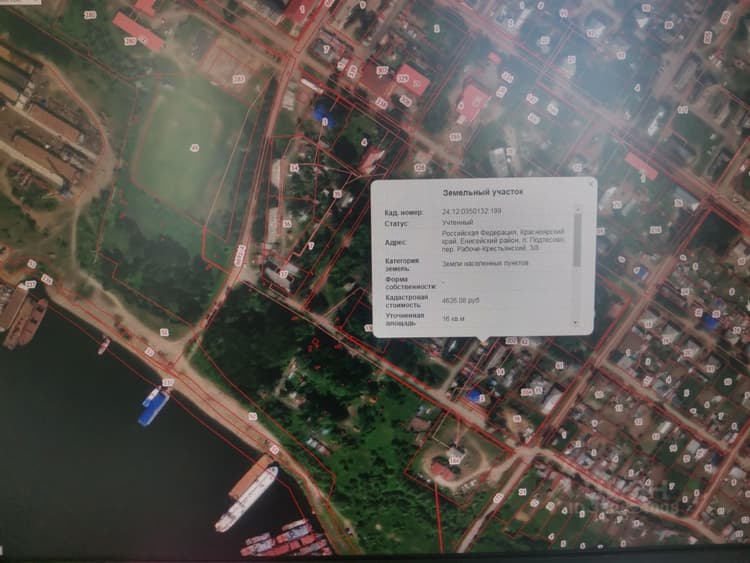Select parcel label 32 on sandy shore

click(x=165, y=332)
